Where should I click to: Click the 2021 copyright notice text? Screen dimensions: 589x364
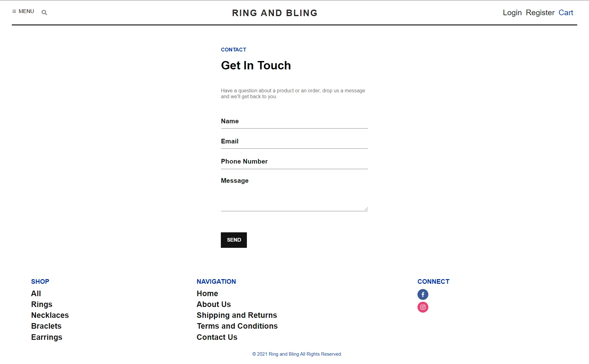pos(297,354)
